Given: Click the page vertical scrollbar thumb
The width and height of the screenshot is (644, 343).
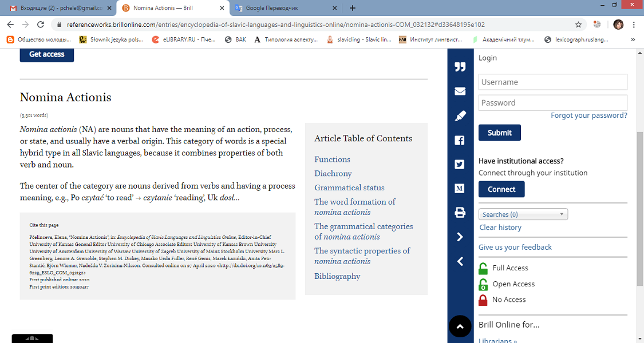Looking at the screenshot, I should [x=640, y=209].
